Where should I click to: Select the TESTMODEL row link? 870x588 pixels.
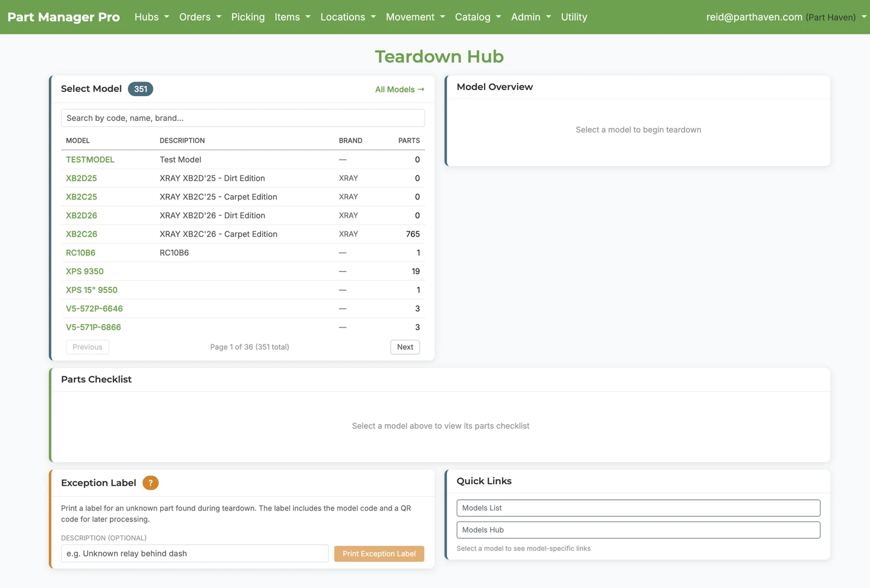tap(90, 160)
